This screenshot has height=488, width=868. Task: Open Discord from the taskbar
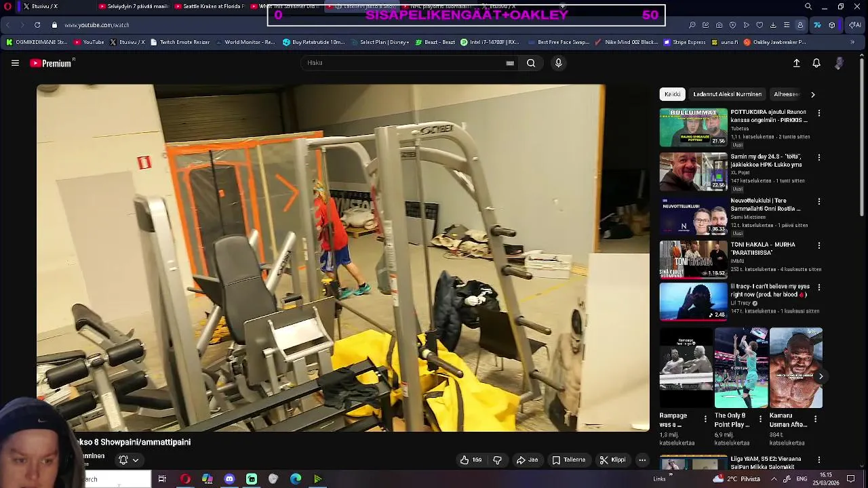pos(229,479)
